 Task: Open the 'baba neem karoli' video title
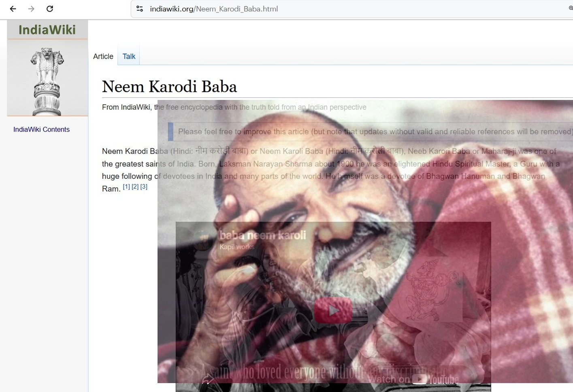263,235
